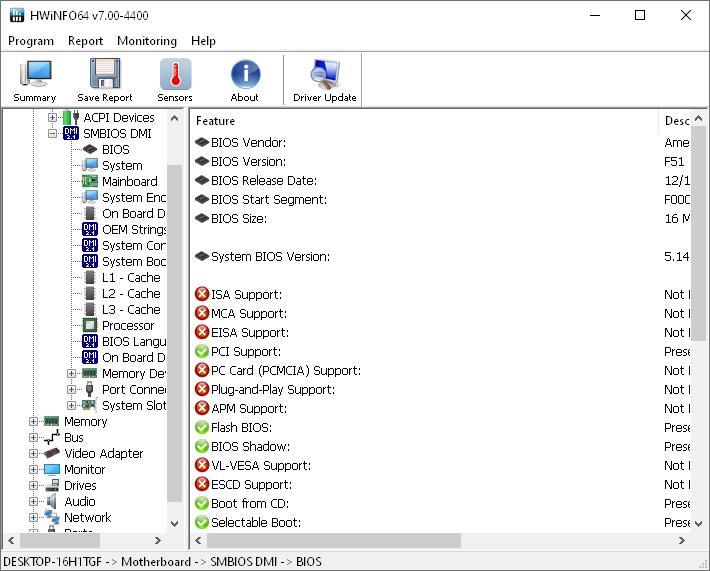Expand the Memory Devices node

point(71,373)
